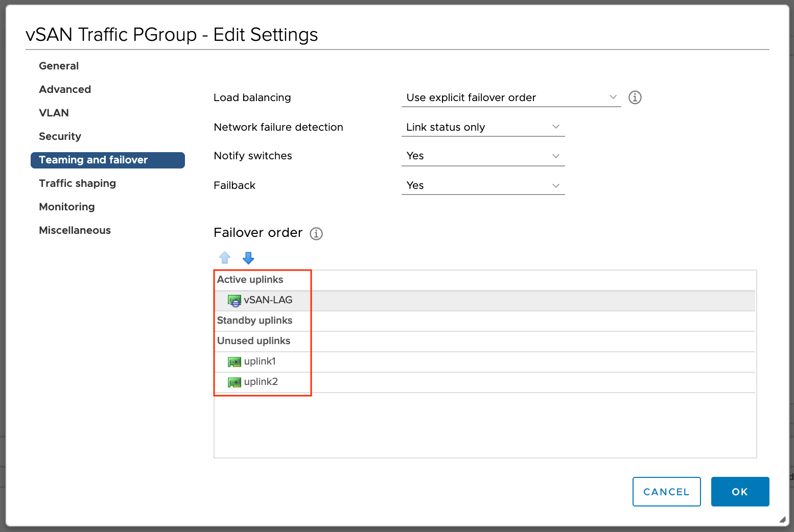Click the uplink2 network adapter icon
Viewport: 794px width, 532px height.
[x=234, y=382]
